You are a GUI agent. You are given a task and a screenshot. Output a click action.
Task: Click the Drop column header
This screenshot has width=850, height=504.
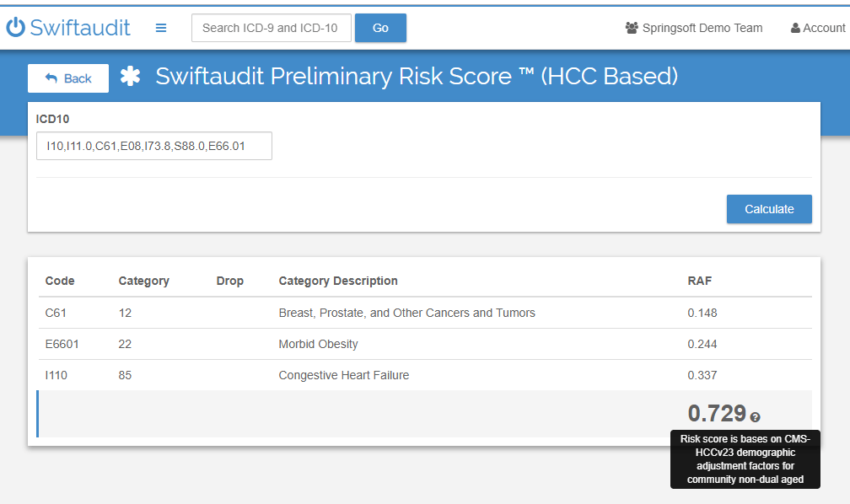pos(229,281)
